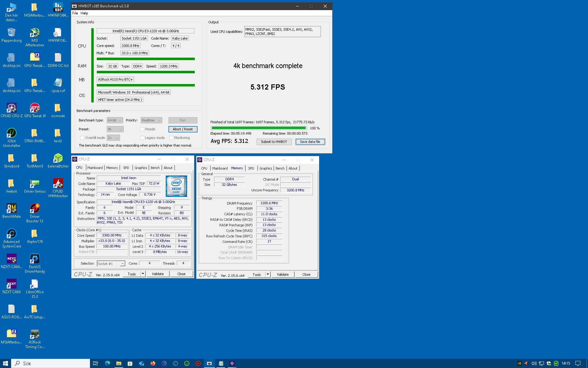Click the taskbar clock showing 14:15
Viewport: 588px width, 368px height.
566,363
